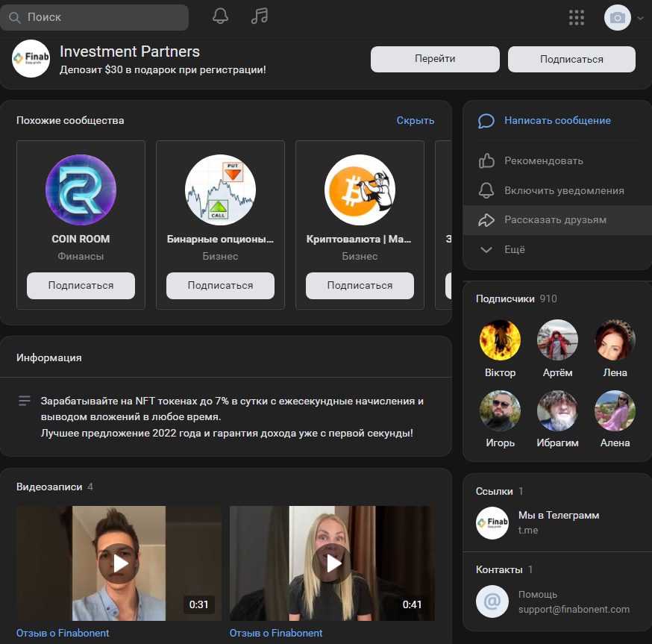Viewport: 652px width, 644px height.
Task: Hide similar communities with Скрыть link
Action: [415, 120]
